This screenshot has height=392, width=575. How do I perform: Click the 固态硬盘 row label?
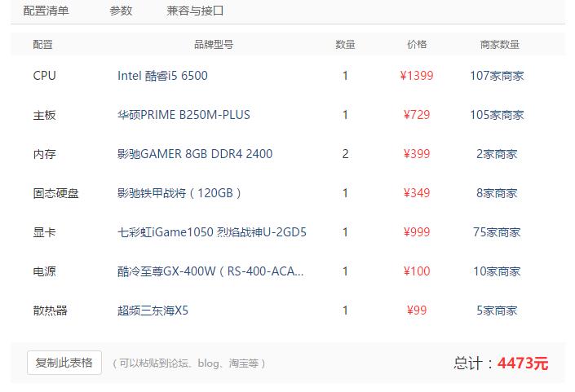point(55,193)
